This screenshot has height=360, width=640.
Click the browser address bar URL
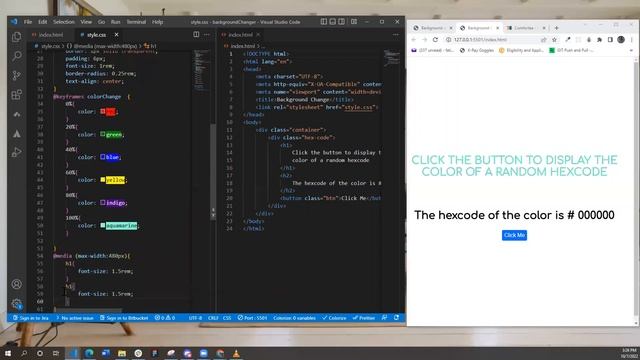pyautogui.click(x=480, y=40)
